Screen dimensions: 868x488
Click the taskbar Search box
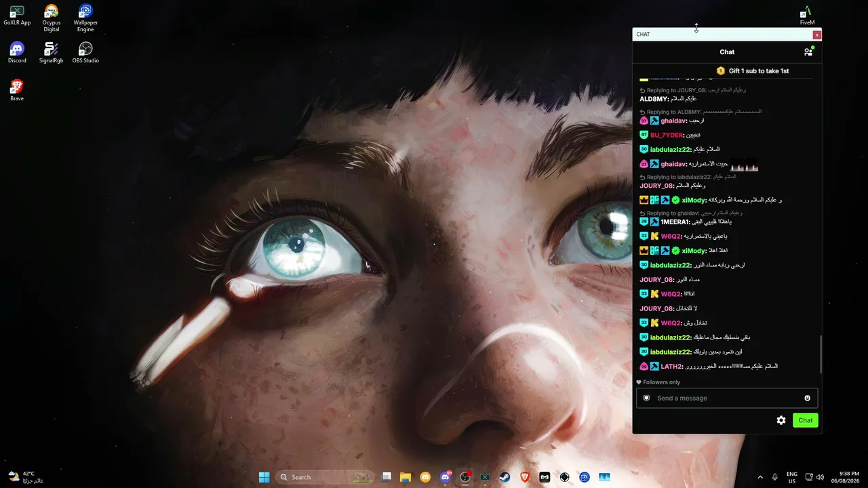point(324,477)
